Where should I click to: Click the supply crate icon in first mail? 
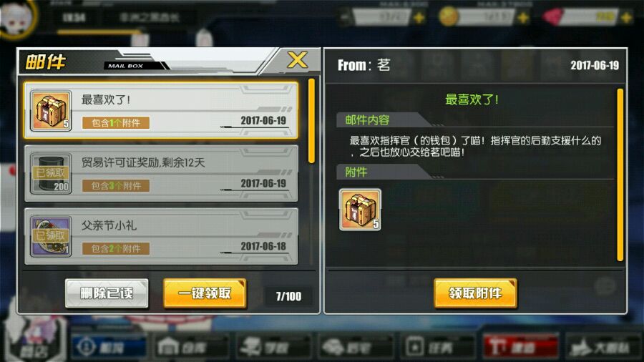click(51, 111)
